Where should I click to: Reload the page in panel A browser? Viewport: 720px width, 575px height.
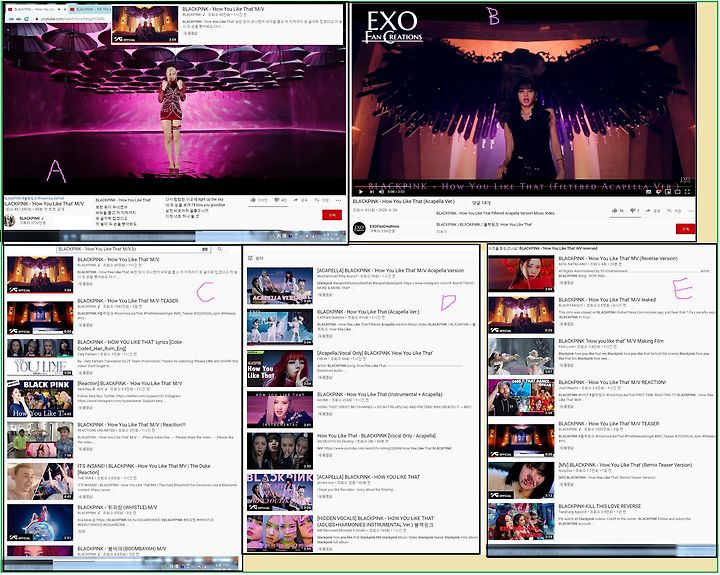point(27,19)
